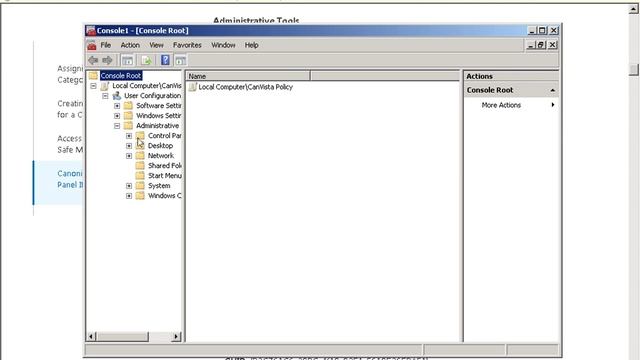Image resolution: width=640 pixels, height=360 pixels.
Task: Select the System tree item
Action: coord(159,186)
